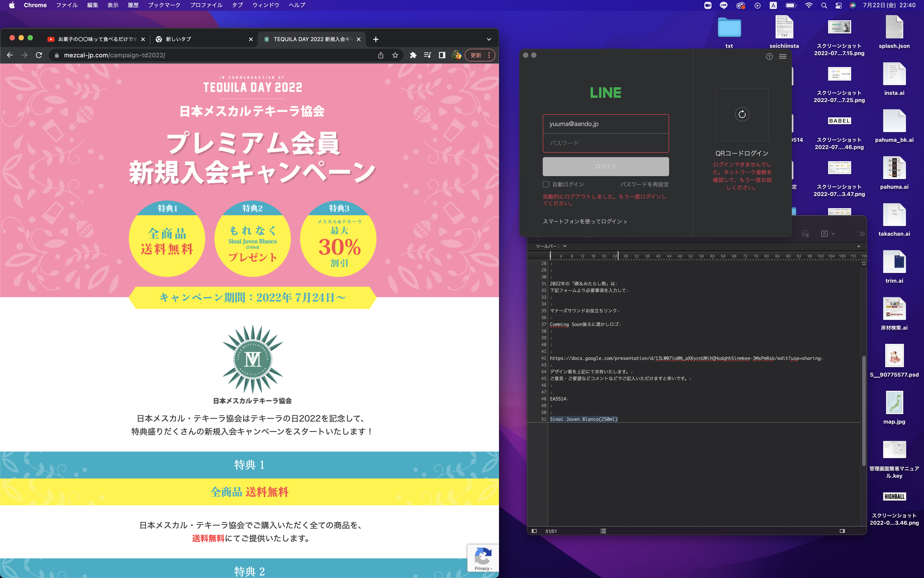Toggle Chrome side panel icon

point(442,55)
